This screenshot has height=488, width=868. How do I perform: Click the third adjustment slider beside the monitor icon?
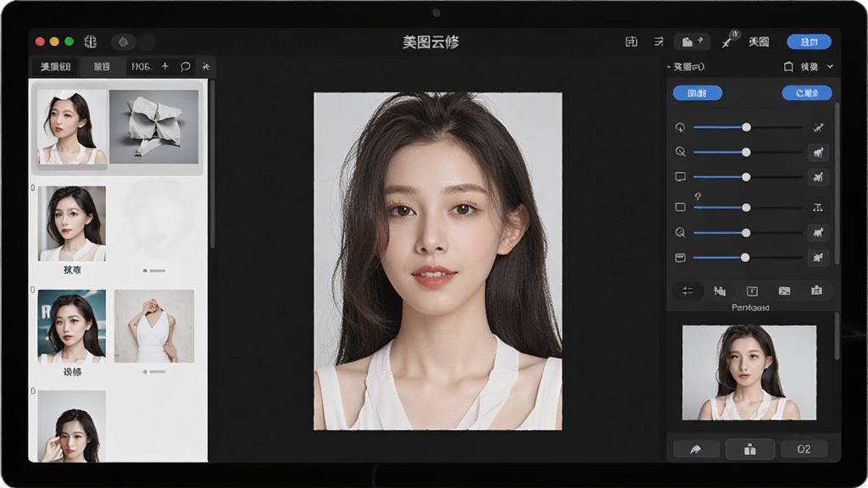tap(748, 177)
